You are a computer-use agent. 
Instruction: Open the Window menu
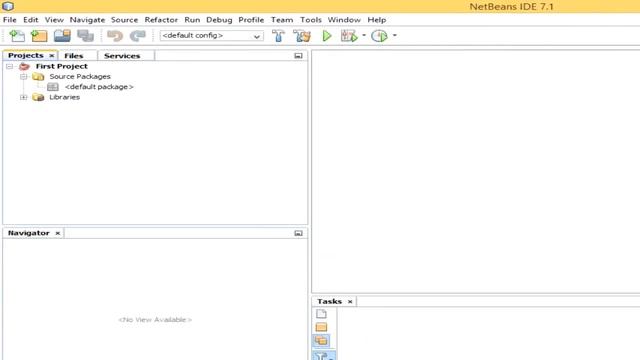(344, 20)
